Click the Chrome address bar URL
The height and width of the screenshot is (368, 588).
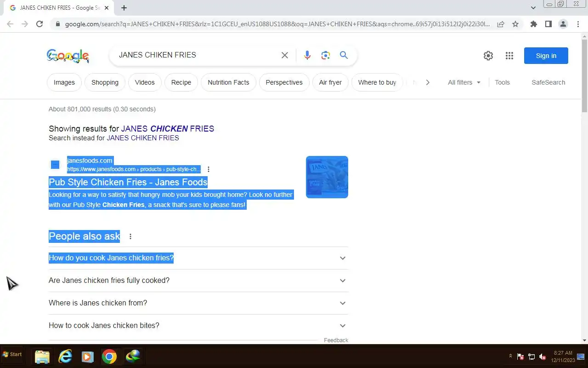[277, 24]
